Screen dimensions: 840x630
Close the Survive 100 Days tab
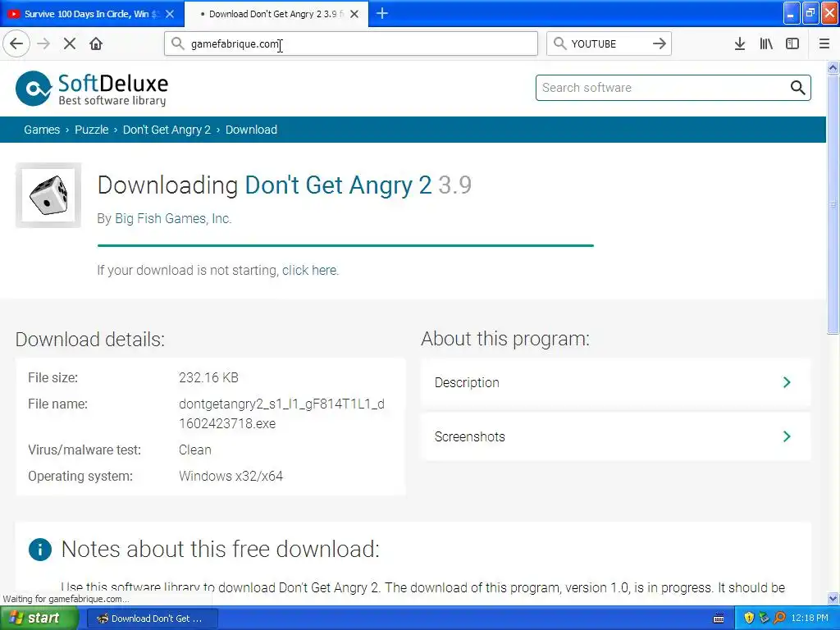(170, 14)
